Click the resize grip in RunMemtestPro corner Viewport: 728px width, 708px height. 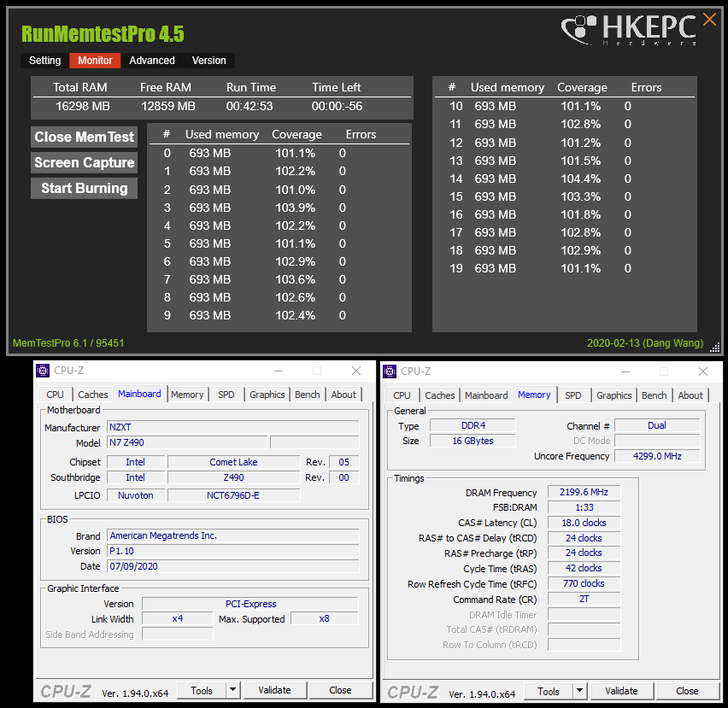point(715,347)
